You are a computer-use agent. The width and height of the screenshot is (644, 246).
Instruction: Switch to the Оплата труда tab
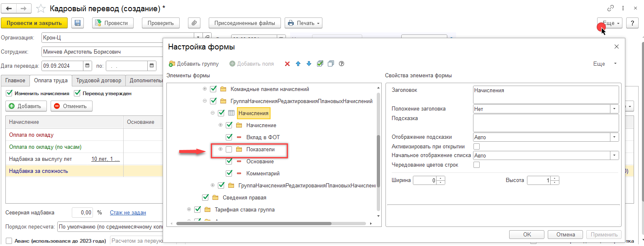pyautogui.click(x=51, y=81)
